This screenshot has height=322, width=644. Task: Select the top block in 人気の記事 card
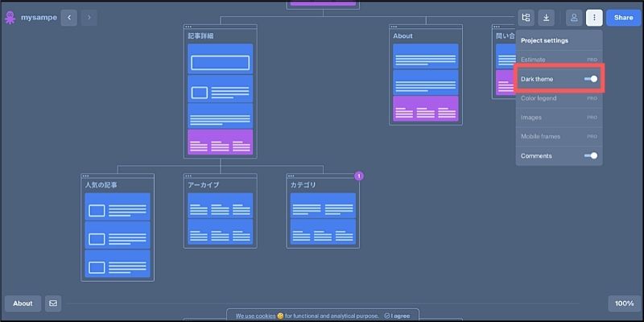(118, 207)
